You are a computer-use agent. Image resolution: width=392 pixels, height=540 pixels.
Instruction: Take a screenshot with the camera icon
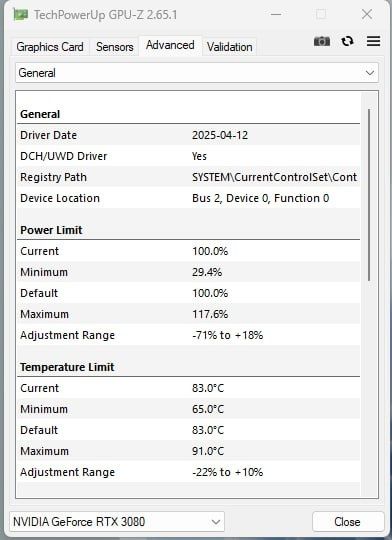[x=322, y=41]
